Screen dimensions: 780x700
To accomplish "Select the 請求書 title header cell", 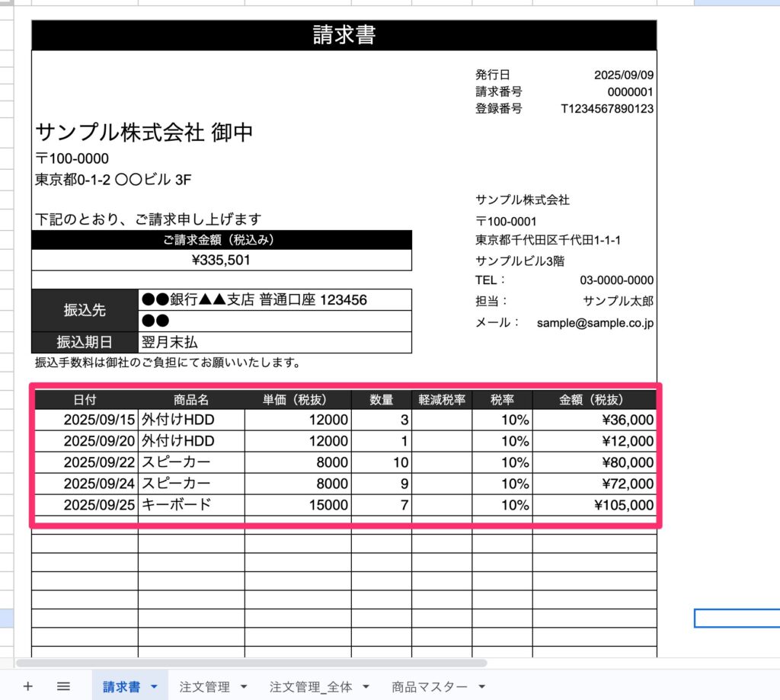I will 344,35.
